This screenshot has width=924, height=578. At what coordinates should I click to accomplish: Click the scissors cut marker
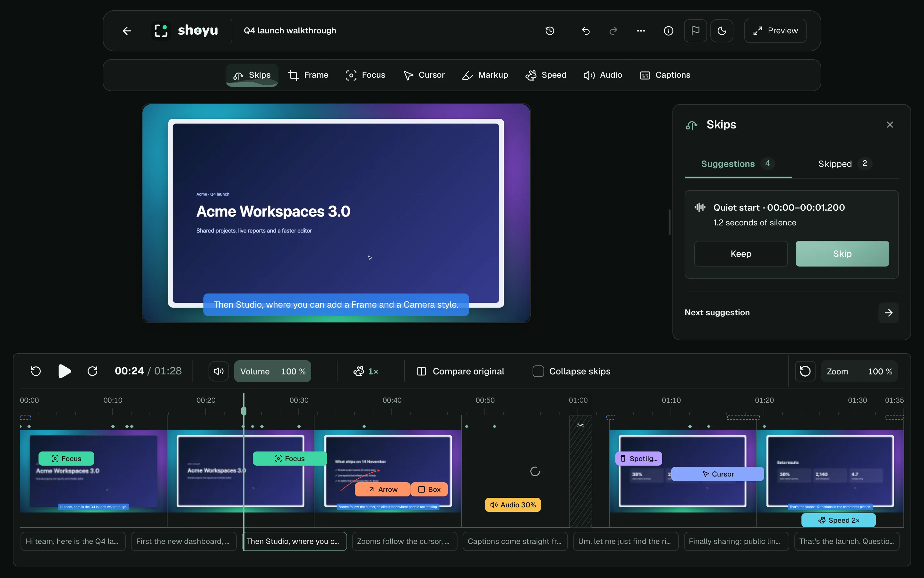pyautogui.click(x=580, y=425)
